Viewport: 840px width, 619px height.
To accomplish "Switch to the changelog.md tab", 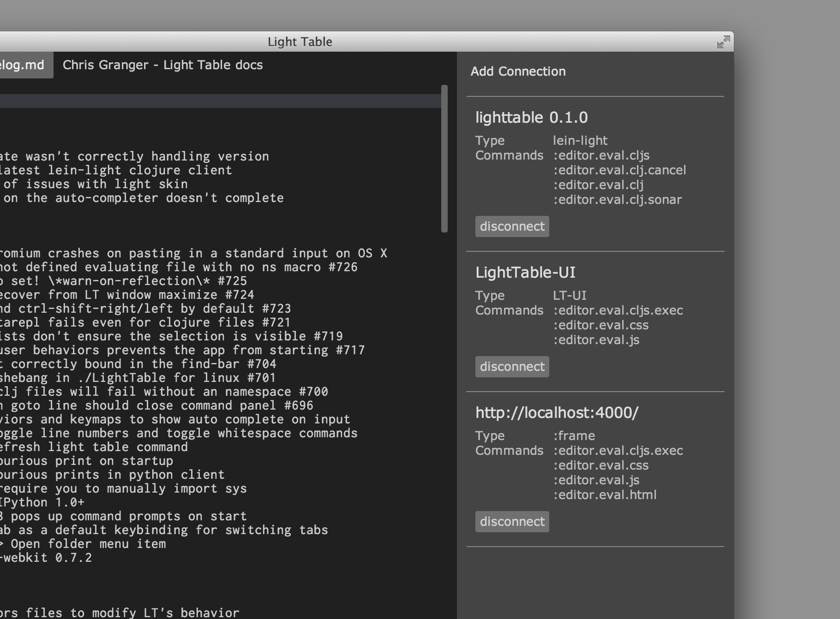I will pos(26,65).
